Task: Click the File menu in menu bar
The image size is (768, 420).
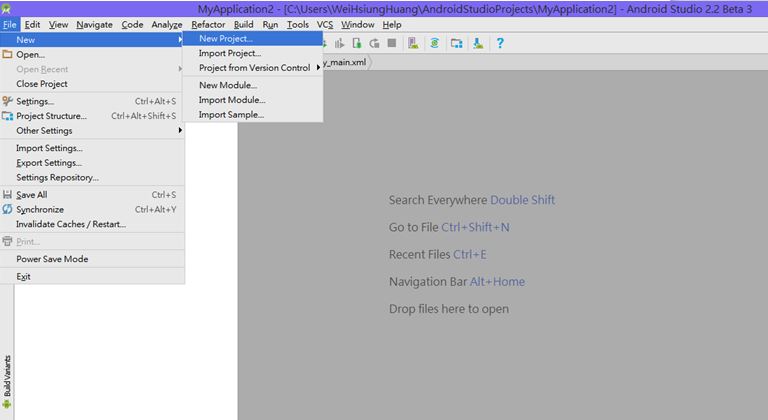Action: tap(9, 25)
